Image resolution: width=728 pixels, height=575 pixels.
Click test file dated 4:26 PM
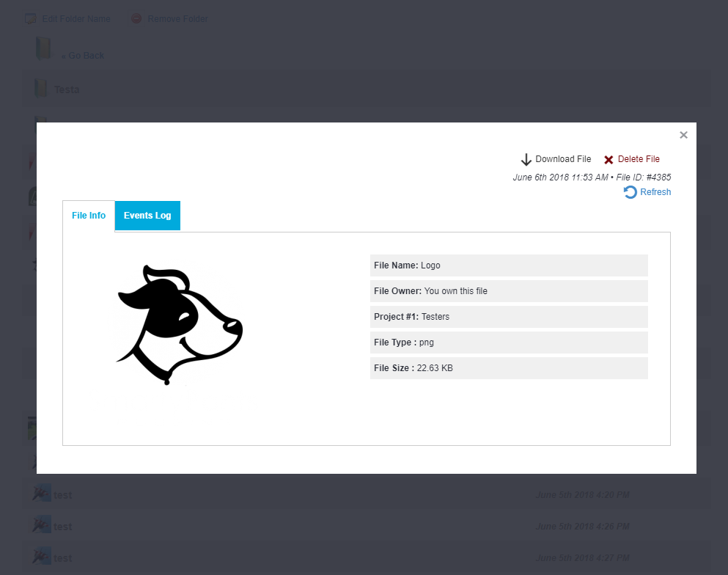(x=62, y=527)
